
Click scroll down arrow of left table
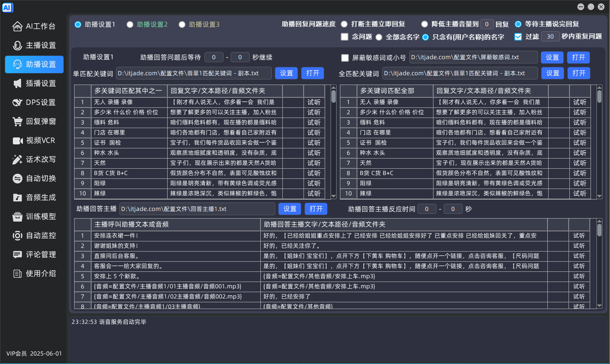(334, 196)
